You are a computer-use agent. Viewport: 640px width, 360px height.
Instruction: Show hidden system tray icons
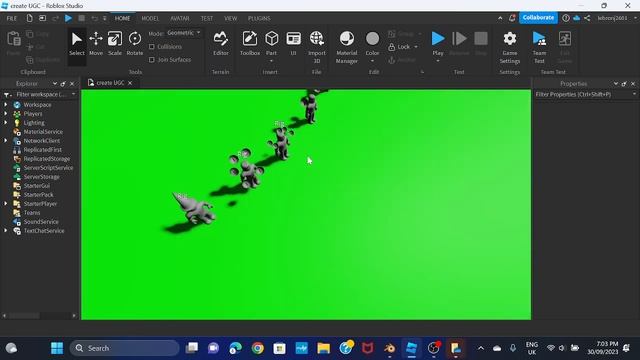pyautogui.click(x=481, y=348)
